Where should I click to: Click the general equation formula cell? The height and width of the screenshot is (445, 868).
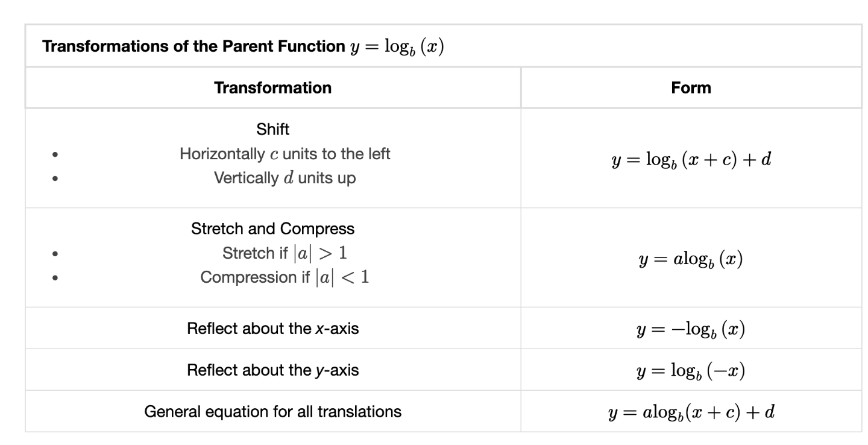[691, 413]
